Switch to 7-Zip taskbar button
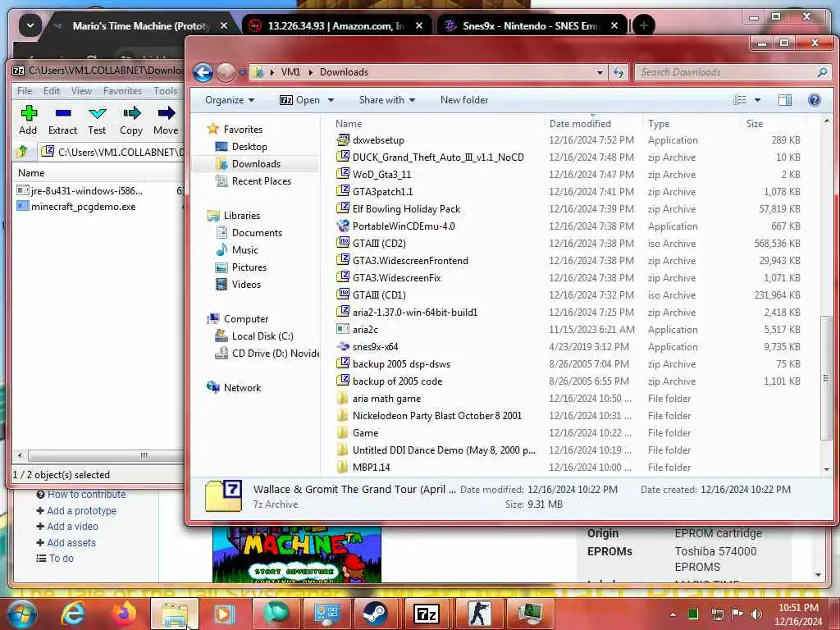The image size is (840, 630). [x=427, y=614]
